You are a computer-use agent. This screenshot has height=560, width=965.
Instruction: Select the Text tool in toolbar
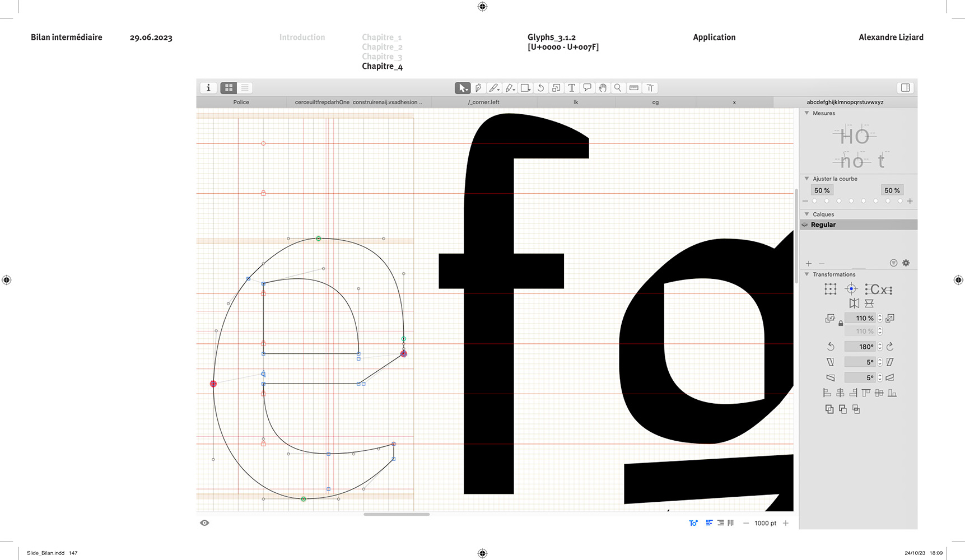571,88
